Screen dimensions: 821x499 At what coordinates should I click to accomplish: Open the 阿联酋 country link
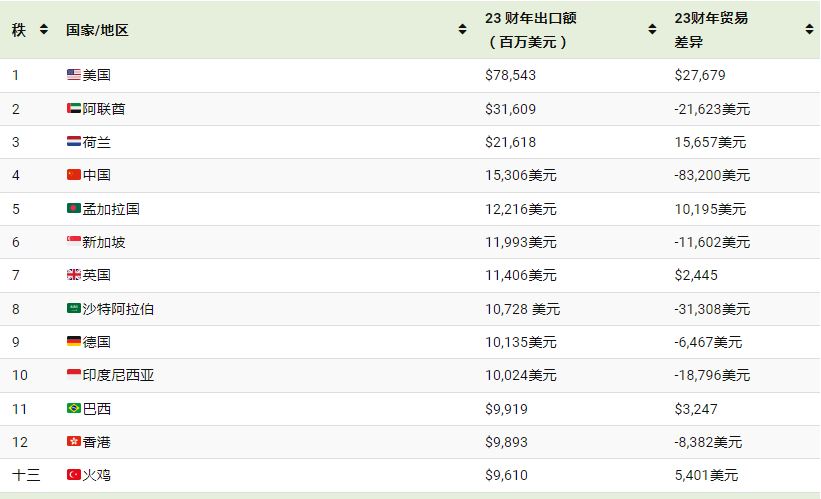[x=104, y=108]
